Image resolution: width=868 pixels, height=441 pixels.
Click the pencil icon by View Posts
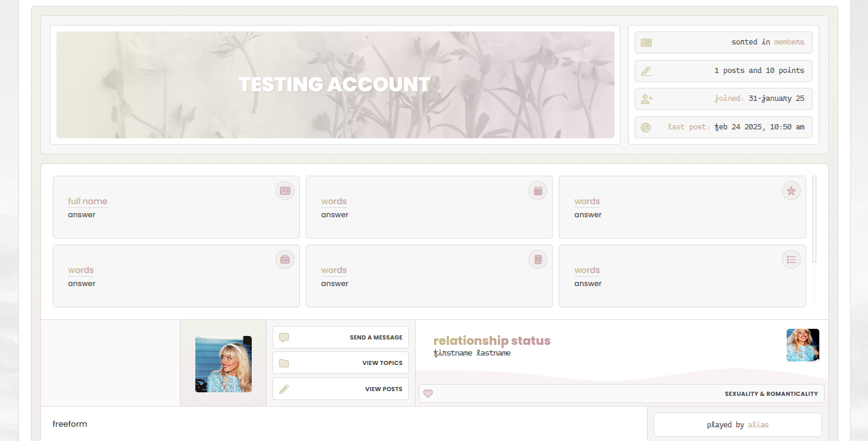click(x=284, y=389)
